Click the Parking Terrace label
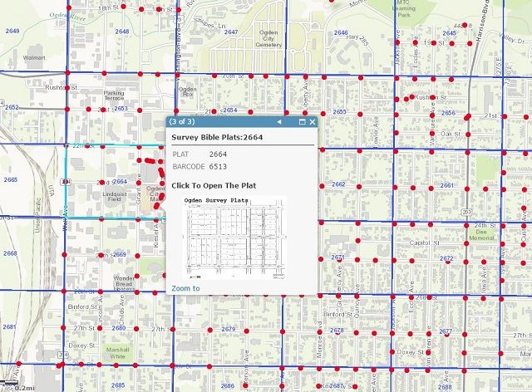 (114, 96)
